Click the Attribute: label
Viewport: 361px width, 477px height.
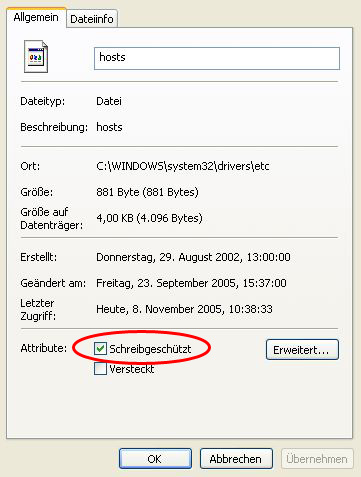(44, 348)
